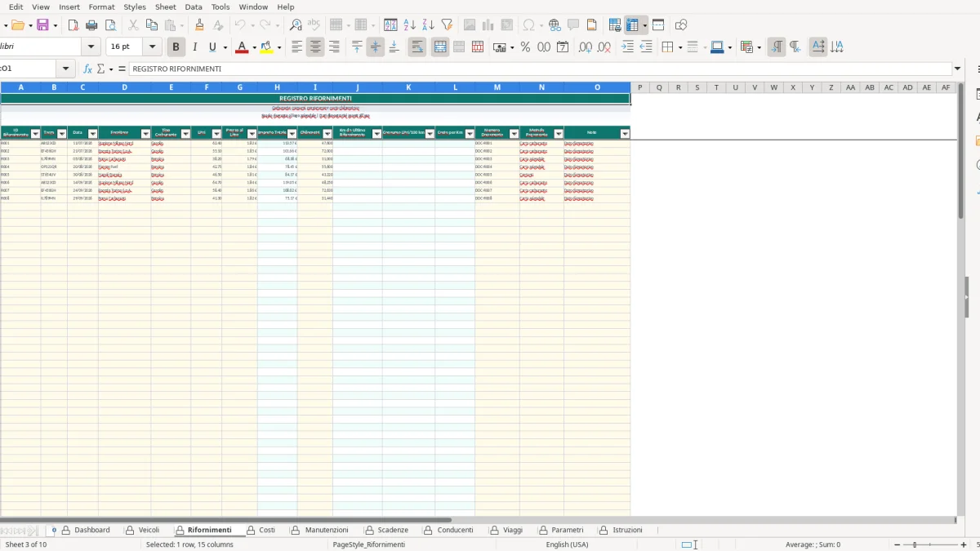Click the Clone Formatting paintbrush icon
The height and width of the screenshot is (551, 980).
pyautogui.click(x=199, y=25)
